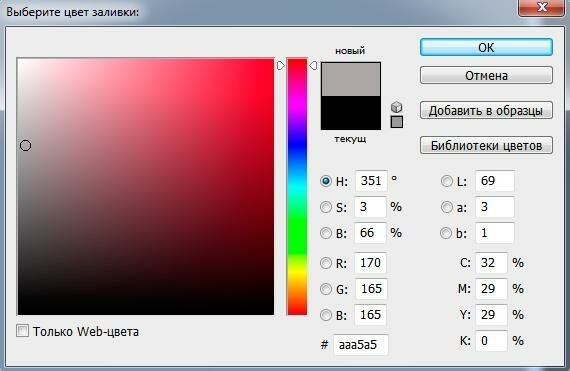Click the web-safe cube warning icon
Screen dimensions: 570x371
(397, 107)
